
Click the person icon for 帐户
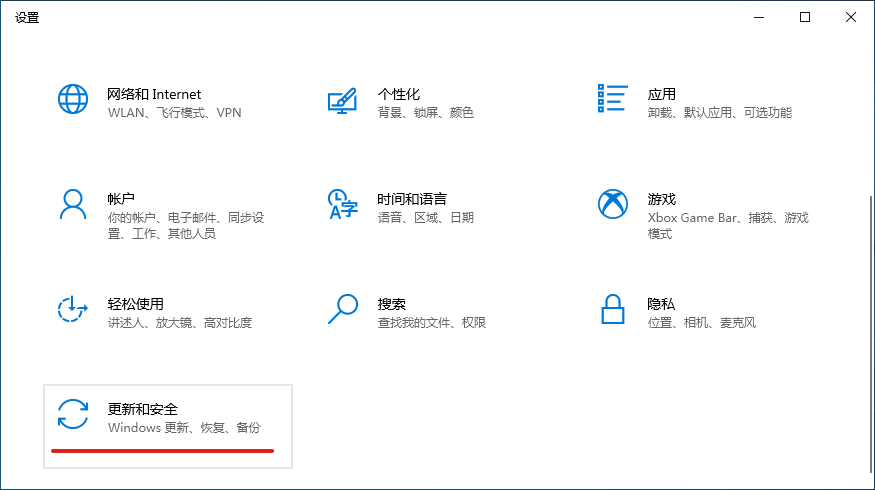pyautogui.click(x=73, y=204)
